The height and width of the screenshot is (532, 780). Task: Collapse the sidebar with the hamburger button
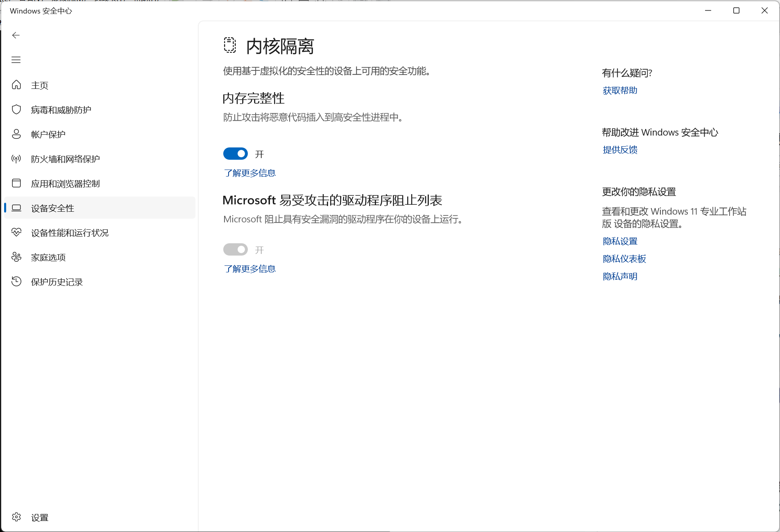tap(16, 60)
